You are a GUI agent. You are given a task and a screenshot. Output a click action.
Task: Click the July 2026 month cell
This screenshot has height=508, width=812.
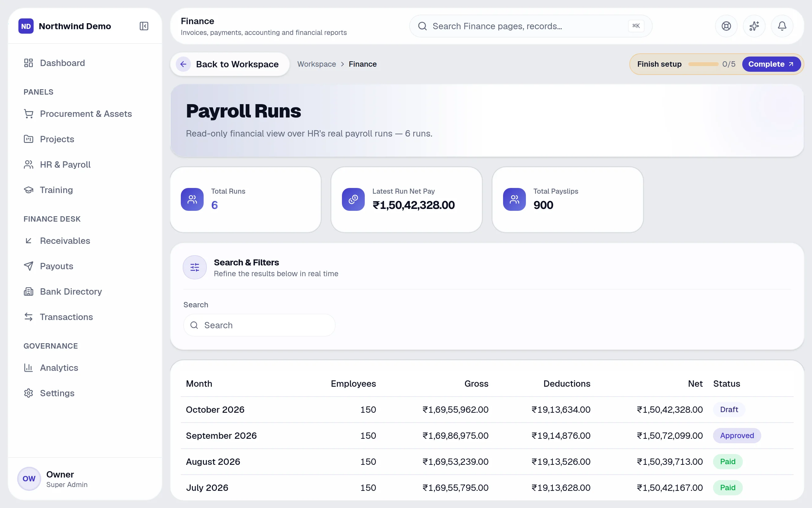[207, 487]
